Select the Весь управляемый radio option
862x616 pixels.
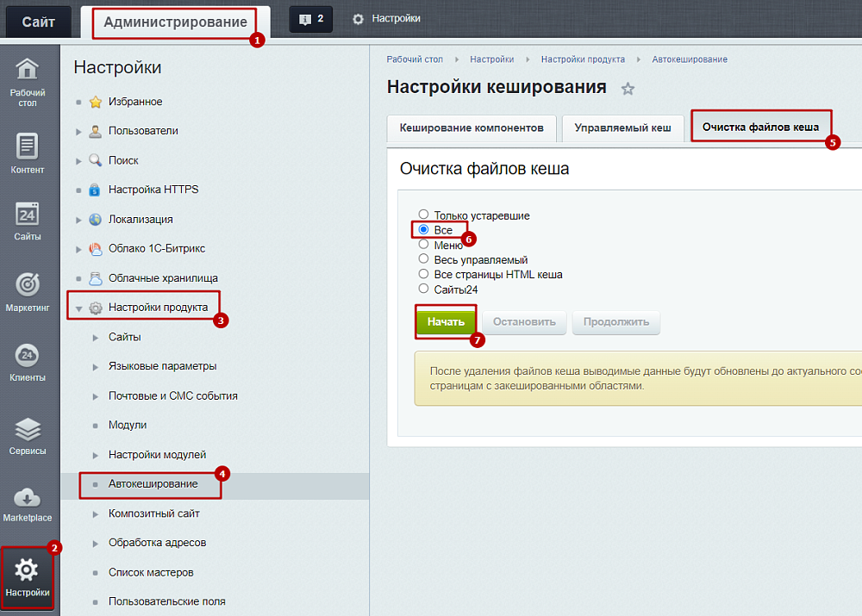[423, 259]
